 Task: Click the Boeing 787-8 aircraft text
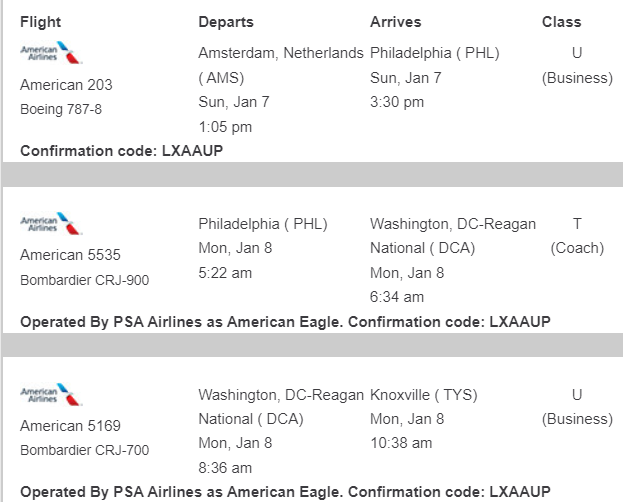click(x=61, y=109)
